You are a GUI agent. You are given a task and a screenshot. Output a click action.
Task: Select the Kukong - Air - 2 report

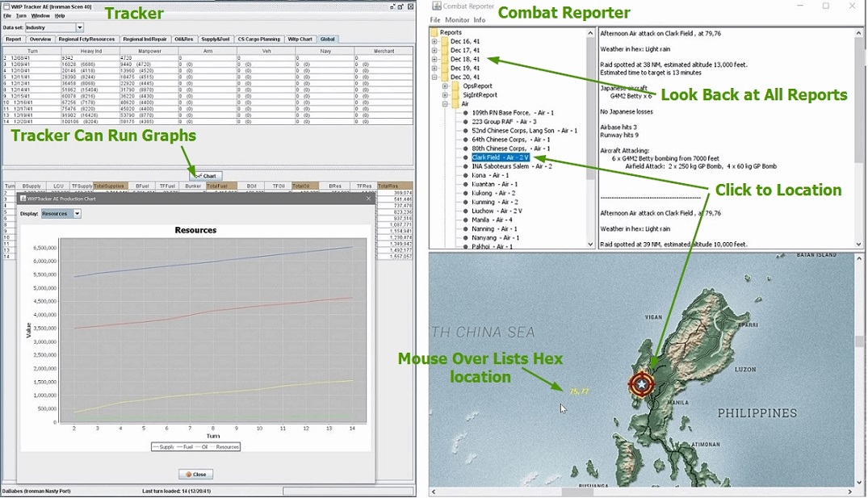click(x=493, y=193)
